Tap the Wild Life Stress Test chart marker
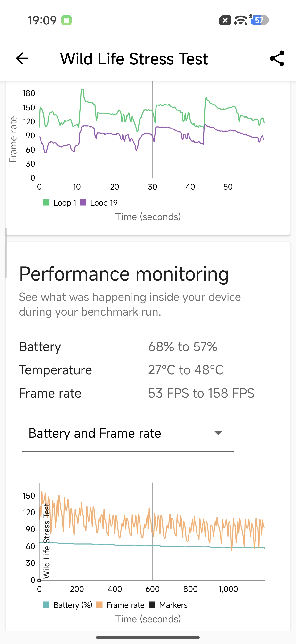296x644 pixels. click(x=39, y=580)
